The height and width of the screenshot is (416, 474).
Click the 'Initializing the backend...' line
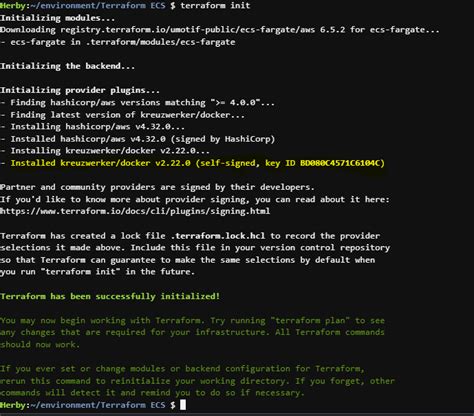pyautogui.click(x=67, y=66)
